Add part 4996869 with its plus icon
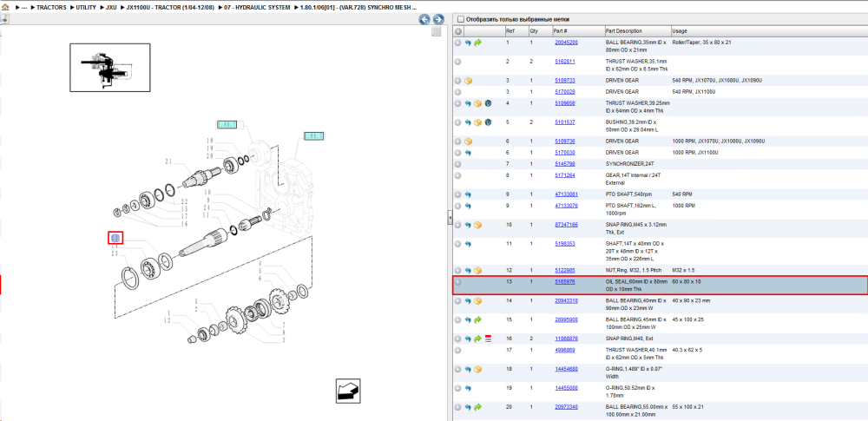This screenshot has height=421, width=868. point(457,351)
